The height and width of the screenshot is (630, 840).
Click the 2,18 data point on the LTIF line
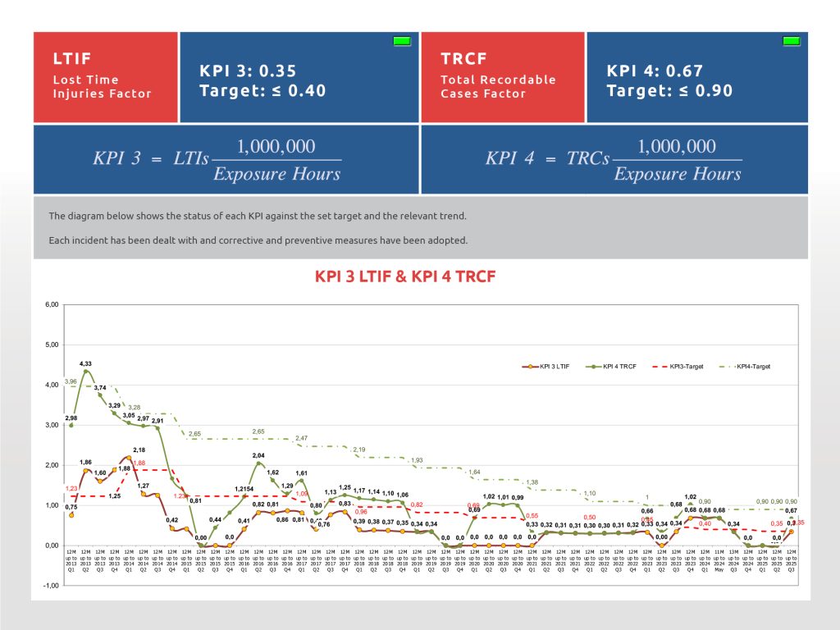128,458
